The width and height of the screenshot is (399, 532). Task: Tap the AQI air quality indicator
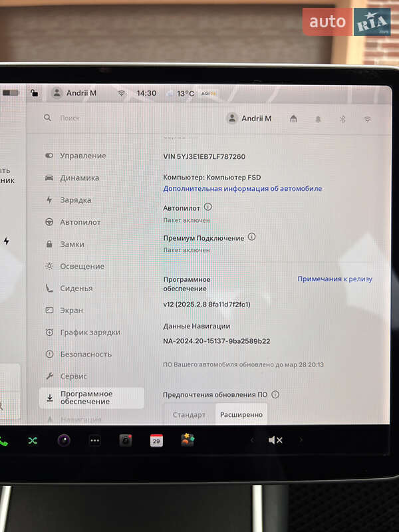point(208,94)
